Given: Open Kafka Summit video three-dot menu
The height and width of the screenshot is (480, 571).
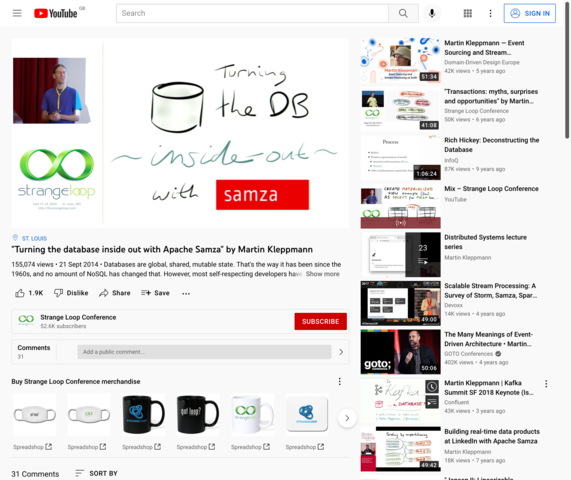Looking at the screenshot, I should click(x=546, y=383).
